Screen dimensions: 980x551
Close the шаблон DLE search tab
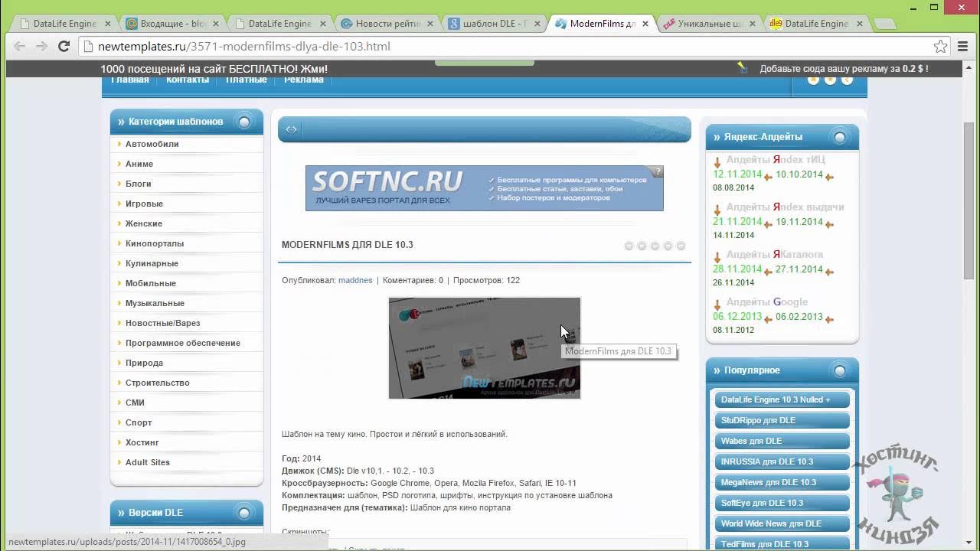[x=537, y=24]
